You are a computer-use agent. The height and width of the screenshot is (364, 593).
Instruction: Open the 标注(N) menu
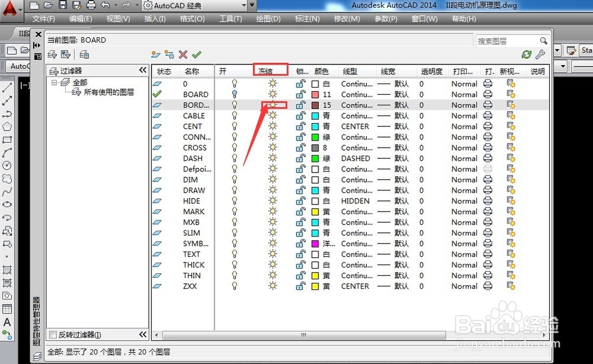(307, 19)
